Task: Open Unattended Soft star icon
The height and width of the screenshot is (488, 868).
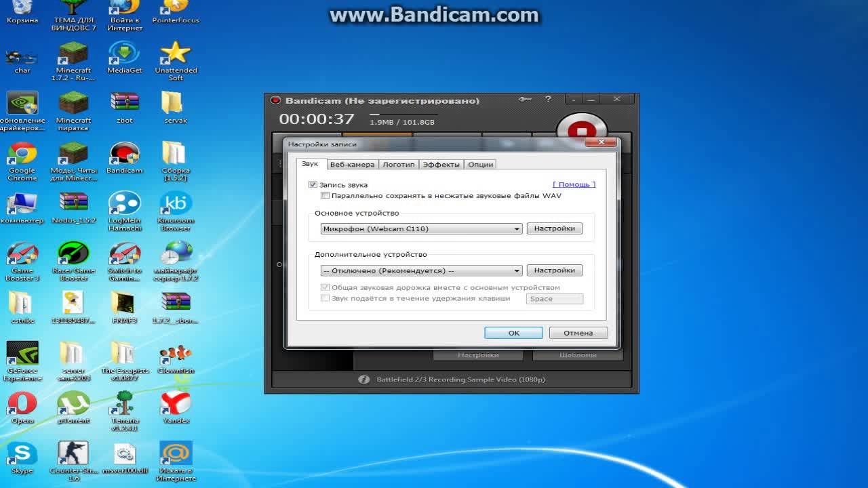Action: 176,62
